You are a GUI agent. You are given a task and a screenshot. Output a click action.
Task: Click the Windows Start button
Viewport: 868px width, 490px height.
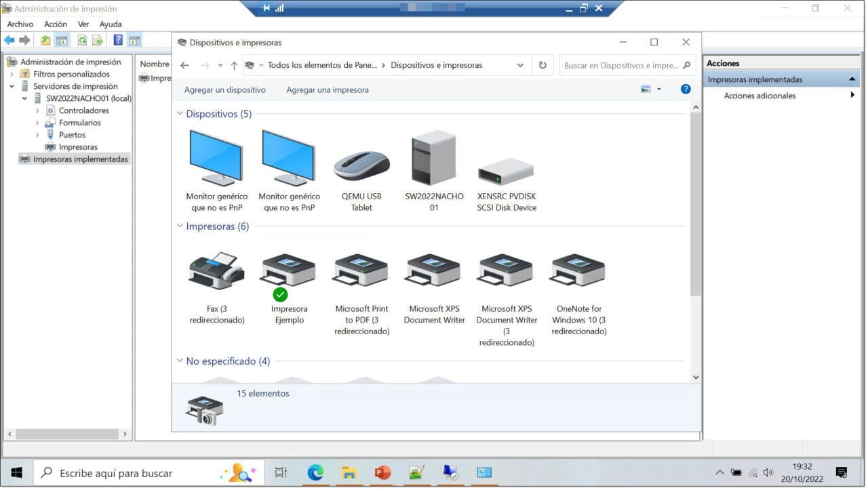pos(16,472)
